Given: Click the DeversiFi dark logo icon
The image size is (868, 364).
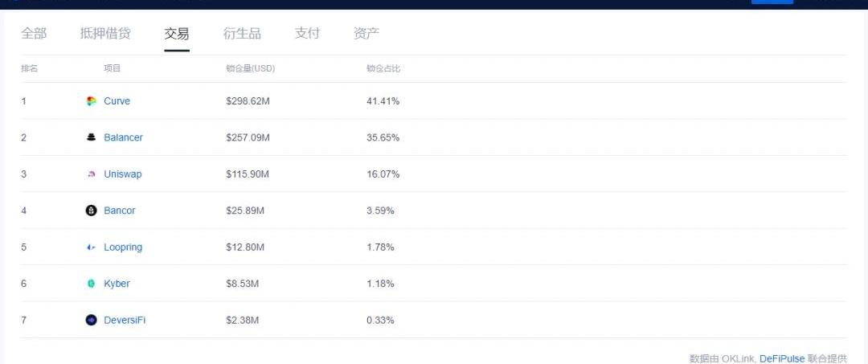Looking at the screenshot, I should pyautogui.click(x=92, y=320).
